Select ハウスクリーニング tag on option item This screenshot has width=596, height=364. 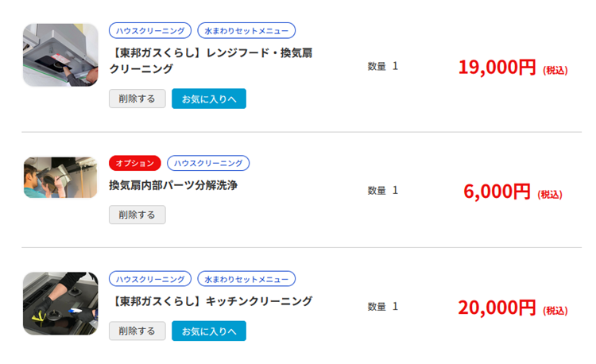click(208, 163)
